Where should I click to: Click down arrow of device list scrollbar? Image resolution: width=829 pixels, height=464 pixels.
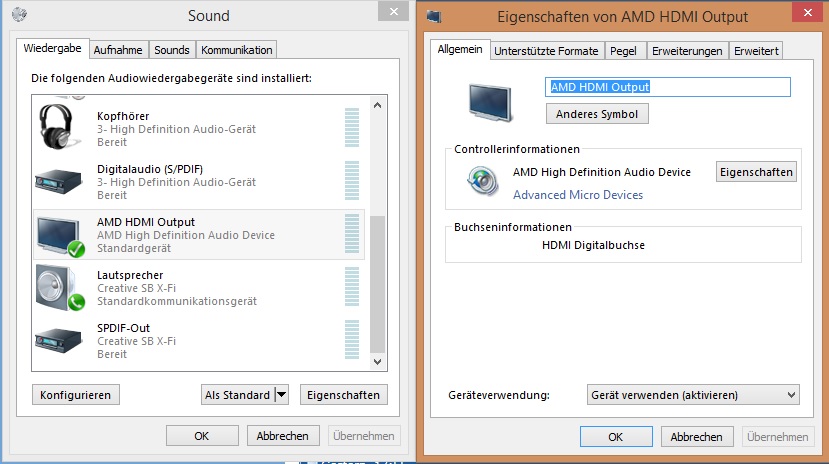click(x=377, y=362)
